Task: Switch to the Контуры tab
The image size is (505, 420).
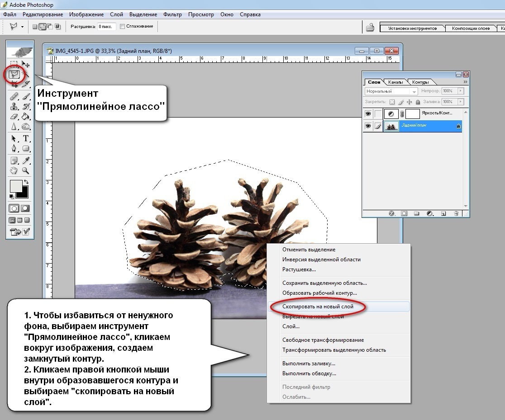Action: [x=420, y=82]
